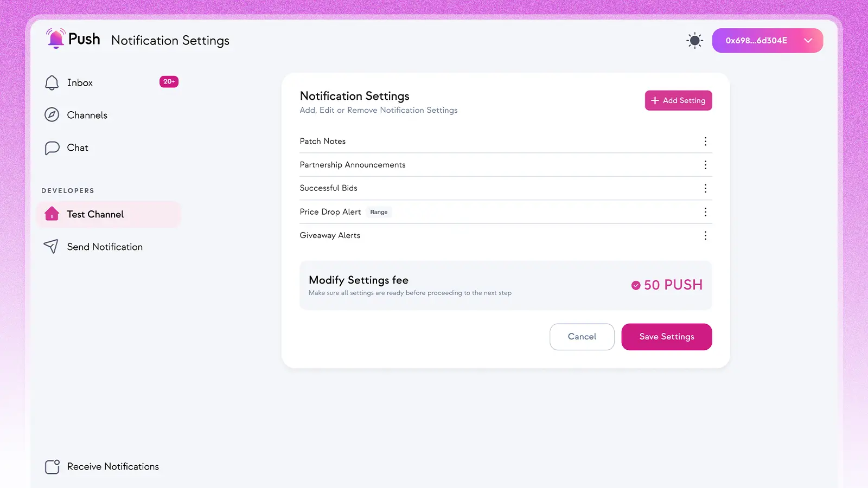The height and width of the screenshot is (488, 868).
Task: Click the 20+ unread badge on Inbox
Action: tap(169, 81)
